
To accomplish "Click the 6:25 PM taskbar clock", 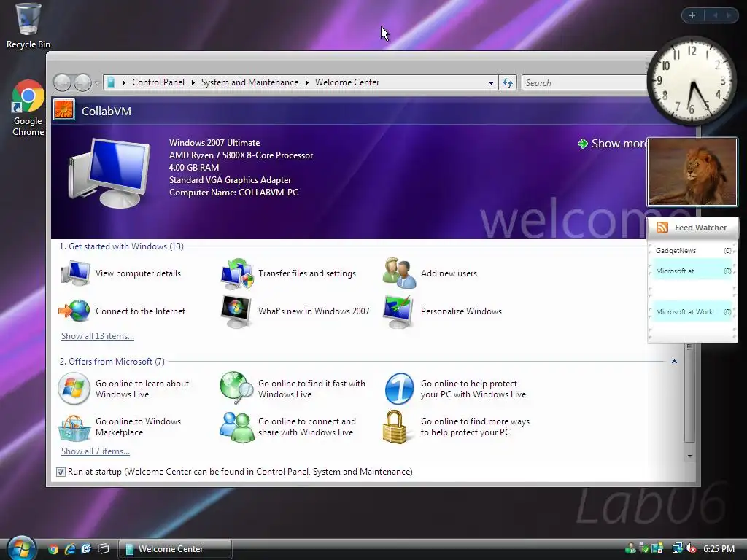I will (719, 548).
